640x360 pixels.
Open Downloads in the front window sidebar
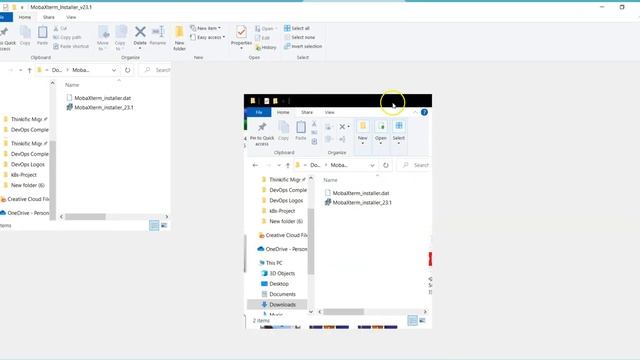point(278,304)
